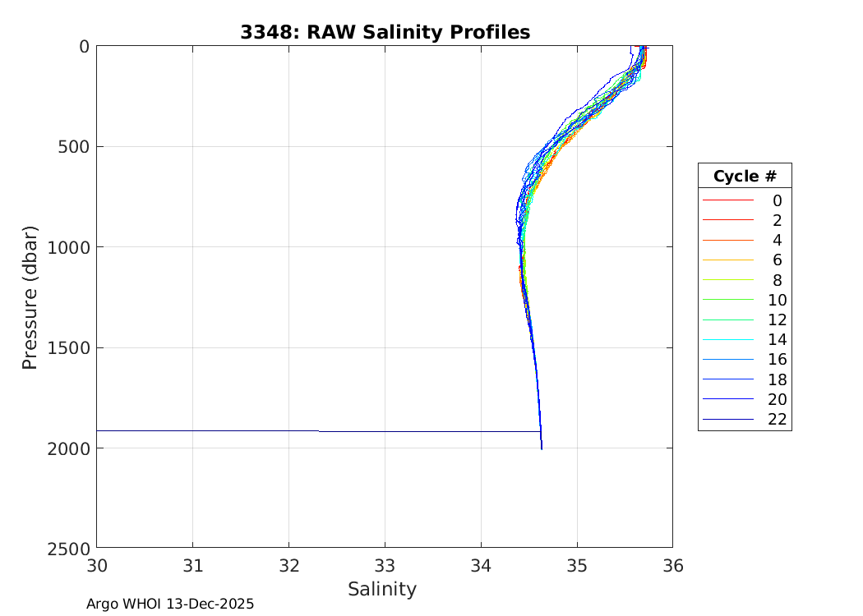The height and width of the screenshot is (616, 863).
Task: Click the cycle 2 legend line sample
Action: (x=727, y=220)
